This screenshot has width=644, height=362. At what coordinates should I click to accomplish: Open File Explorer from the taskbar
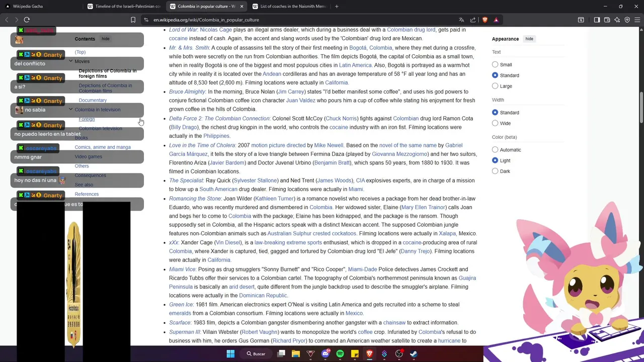tap(296, 354)
